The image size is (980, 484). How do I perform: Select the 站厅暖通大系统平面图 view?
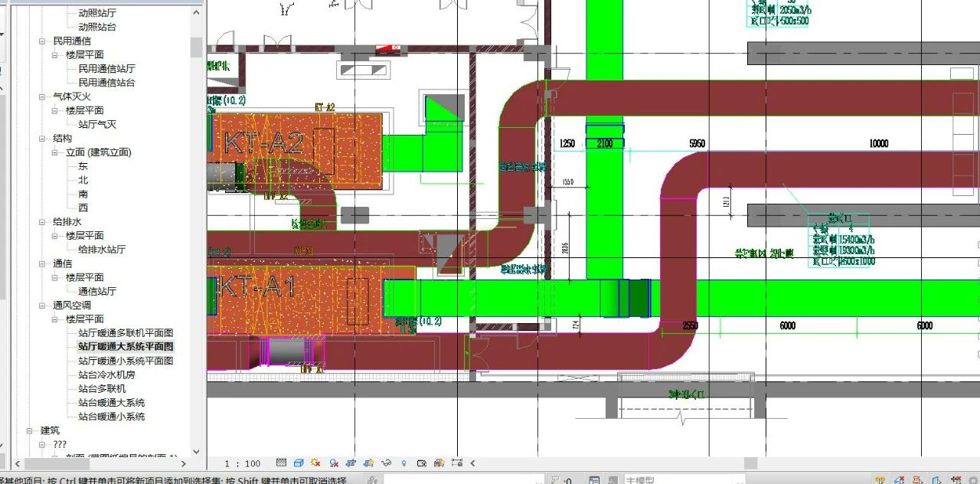(x=126, y=347)
